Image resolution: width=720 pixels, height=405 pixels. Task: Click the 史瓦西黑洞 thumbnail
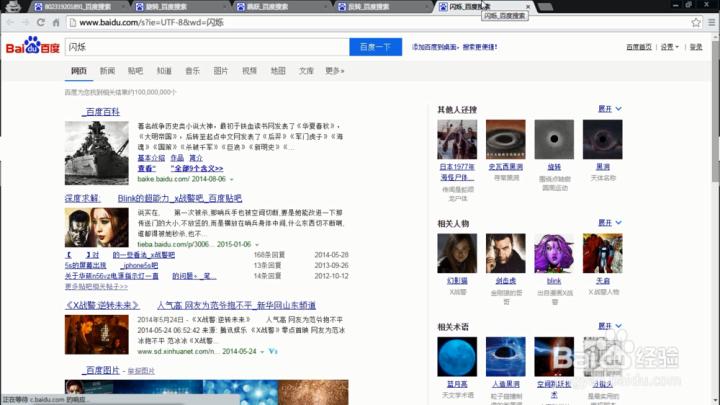point(506,140)
